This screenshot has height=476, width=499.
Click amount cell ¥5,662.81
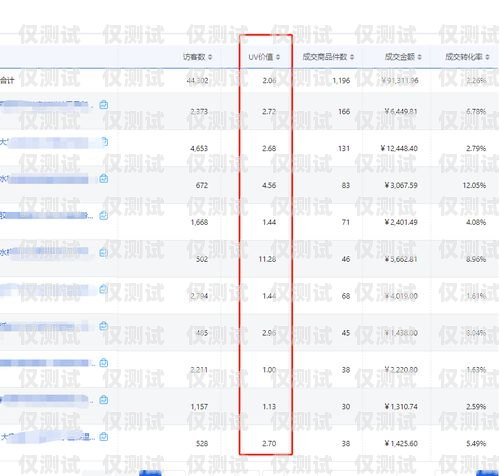pos(401,259)
